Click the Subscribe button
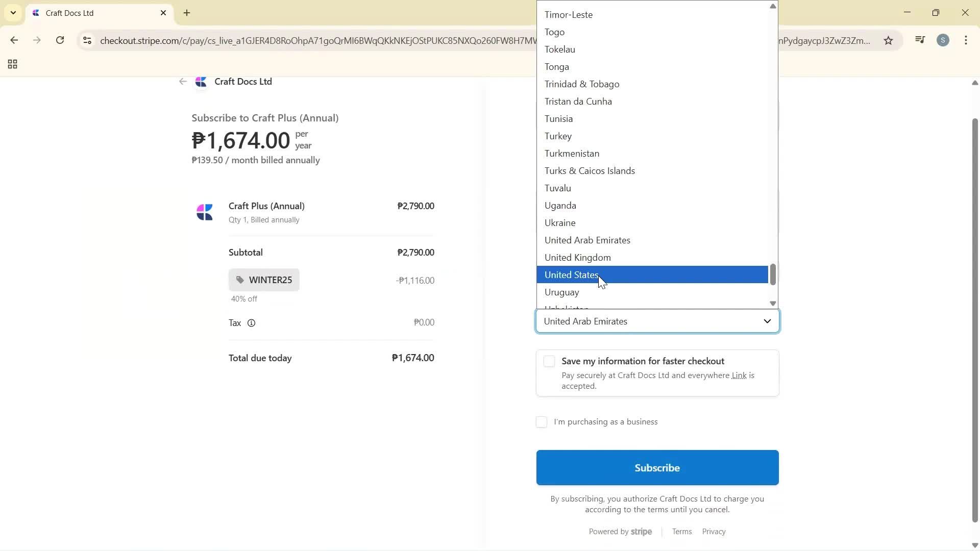980x551 pixels. pyautogui.click(x=657, y=467)
